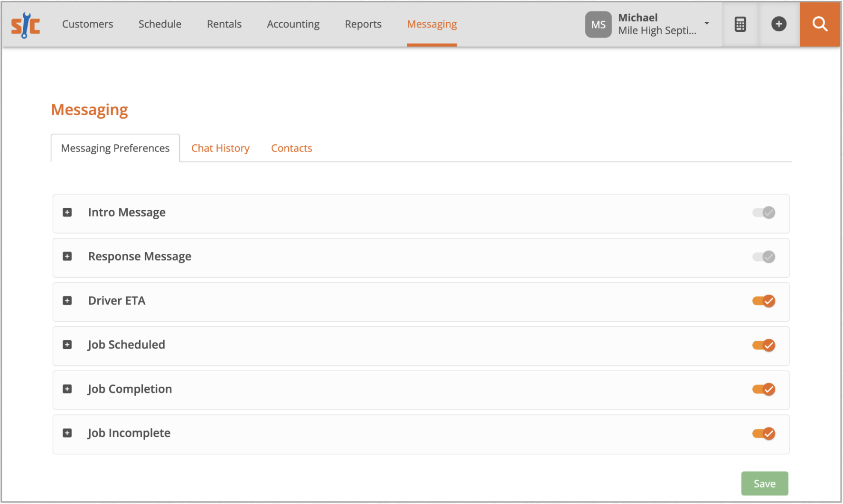843x504 pixels.
Task: Open search with the magnifier icon
Action: (820, 24)
